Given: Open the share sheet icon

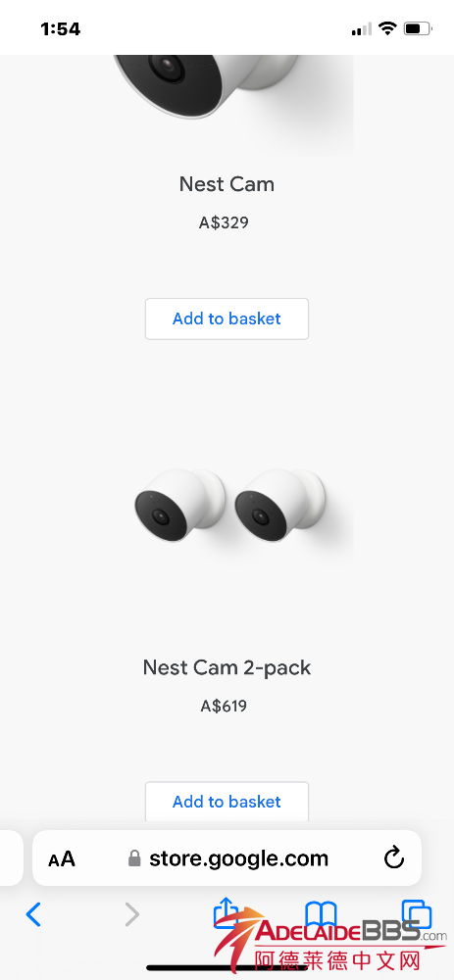Looking at the screenshot, I should [x=226, y=912].
